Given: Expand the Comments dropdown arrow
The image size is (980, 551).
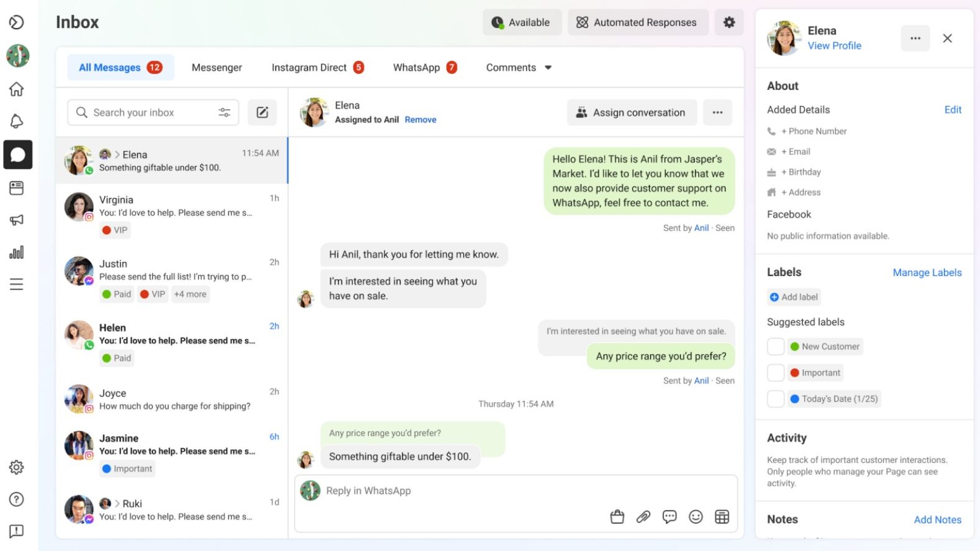Looking at the screenshot, I should (548, 68).
